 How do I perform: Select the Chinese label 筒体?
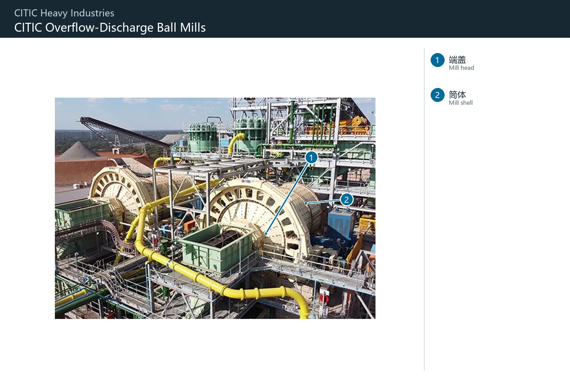point(457,94)
